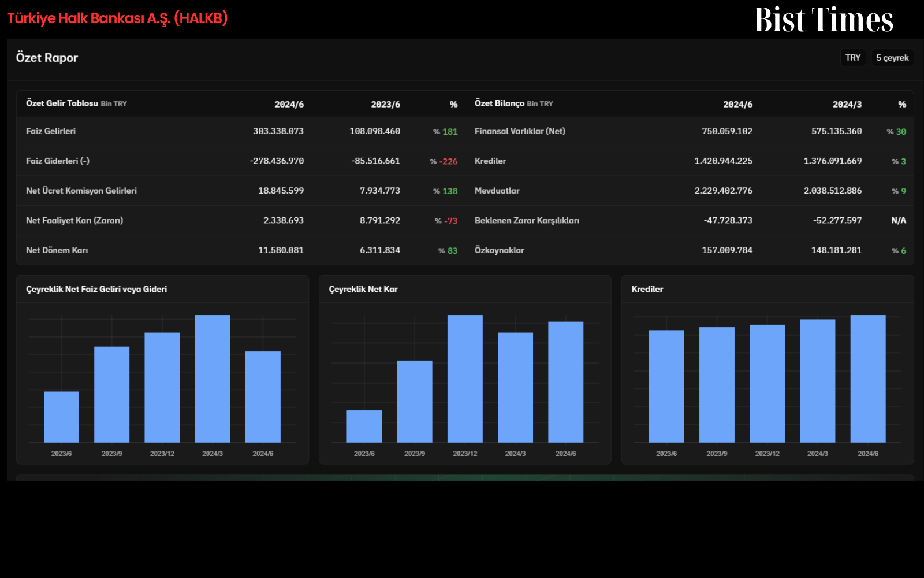Click Faiz Giderleri (-) row label
Screen dimensions: 924x578
coord(58,161)
